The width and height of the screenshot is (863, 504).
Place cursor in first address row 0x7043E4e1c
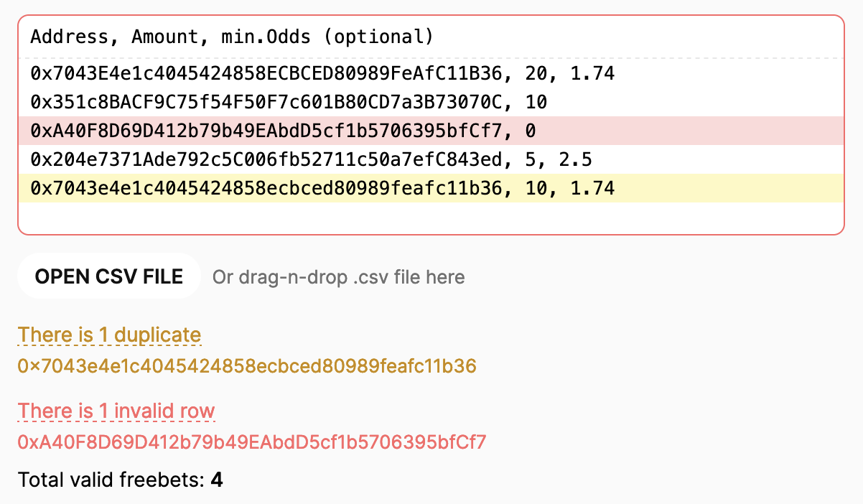coord(322,73)
